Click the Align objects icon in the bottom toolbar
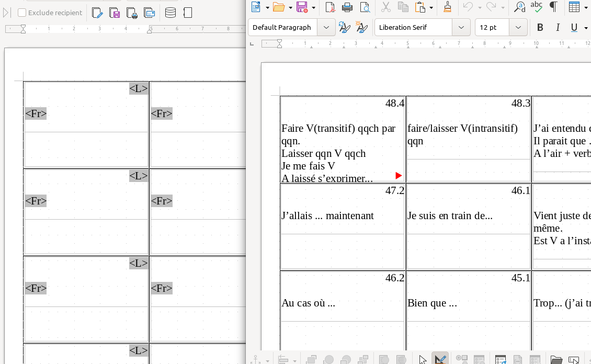This screenshot has width=591, height=364. (x=283, y=359)
